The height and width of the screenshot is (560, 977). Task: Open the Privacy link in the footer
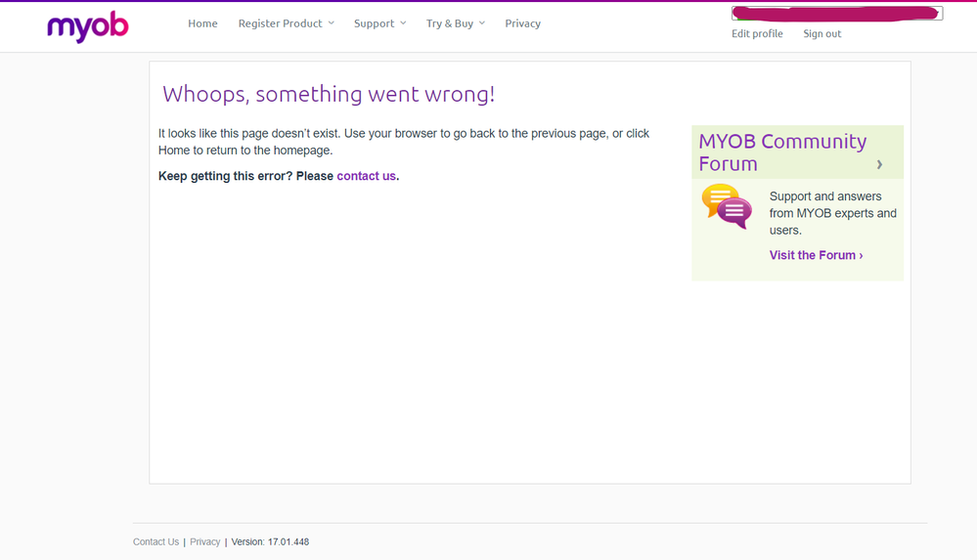click(x=204, y=541)
